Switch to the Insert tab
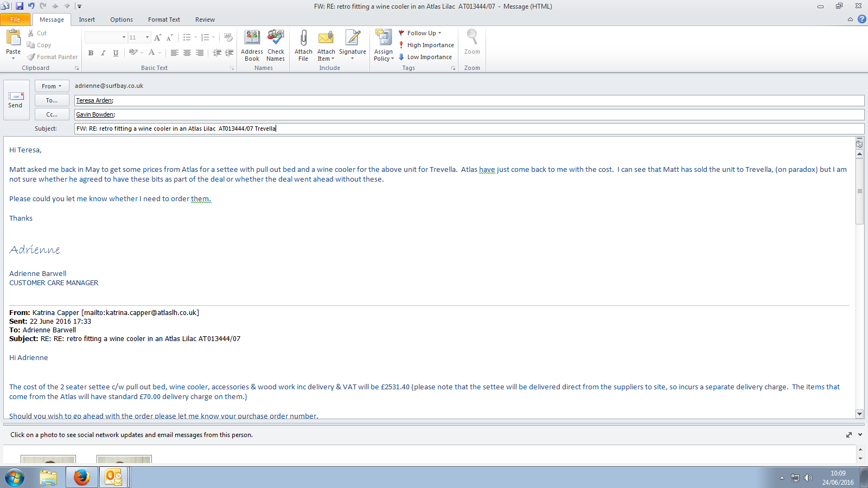This screenshot has width=868, height=488. click(x=87, y=20)
